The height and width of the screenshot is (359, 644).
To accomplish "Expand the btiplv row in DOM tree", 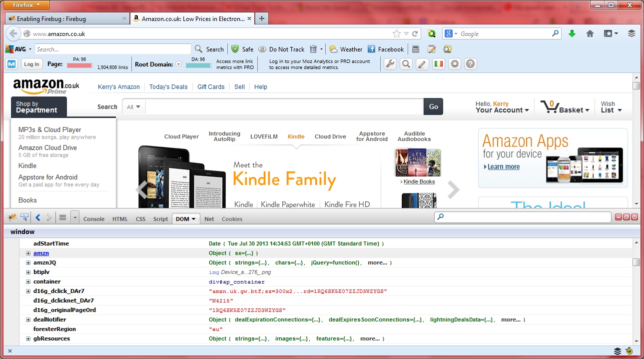I will [x=28, y=272].
